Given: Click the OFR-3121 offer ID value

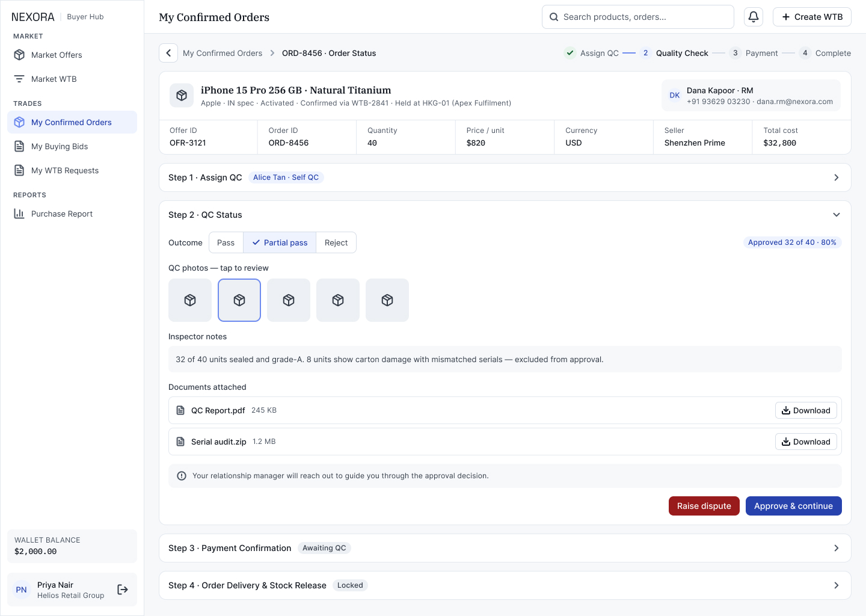Looking at the screenshot, I should [188, 143].
